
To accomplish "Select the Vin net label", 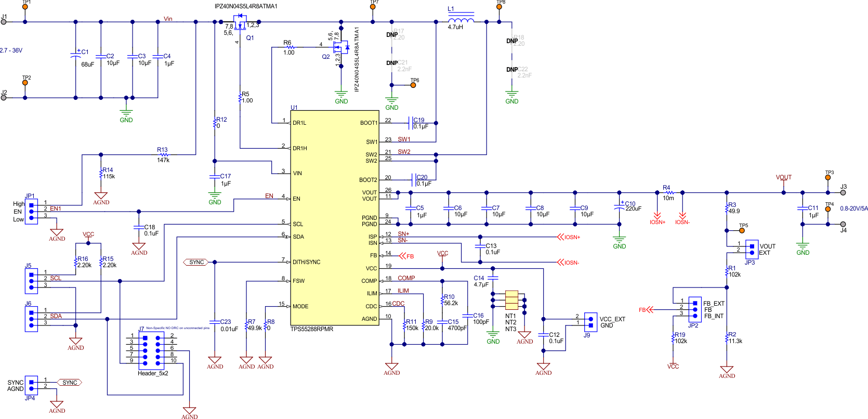I will click(168, 19).
